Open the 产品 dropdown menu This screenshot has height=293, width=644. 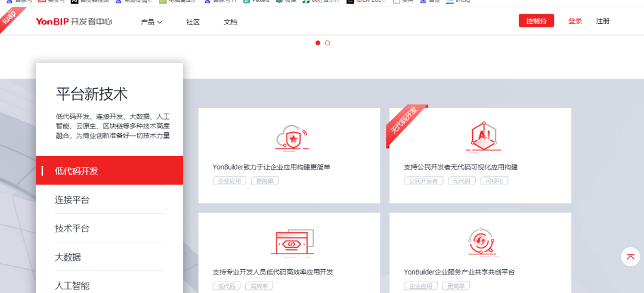coord(151,22)
